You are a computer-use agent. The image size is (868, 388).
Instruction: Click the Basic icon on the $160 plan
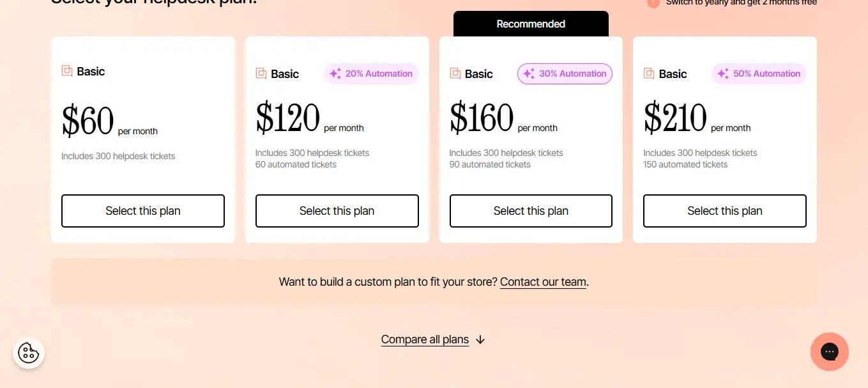(x=455, y=74)
